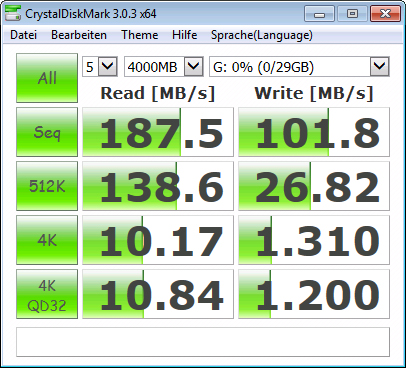Select the 4K QD32 read result 10.84

[158, 294]
